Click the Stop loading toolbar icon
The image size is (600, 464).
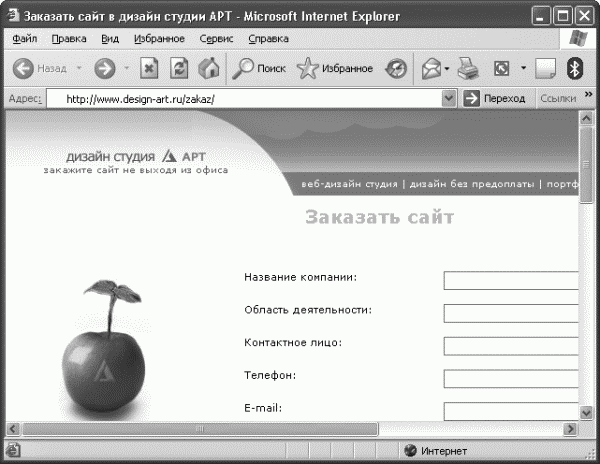149,68
